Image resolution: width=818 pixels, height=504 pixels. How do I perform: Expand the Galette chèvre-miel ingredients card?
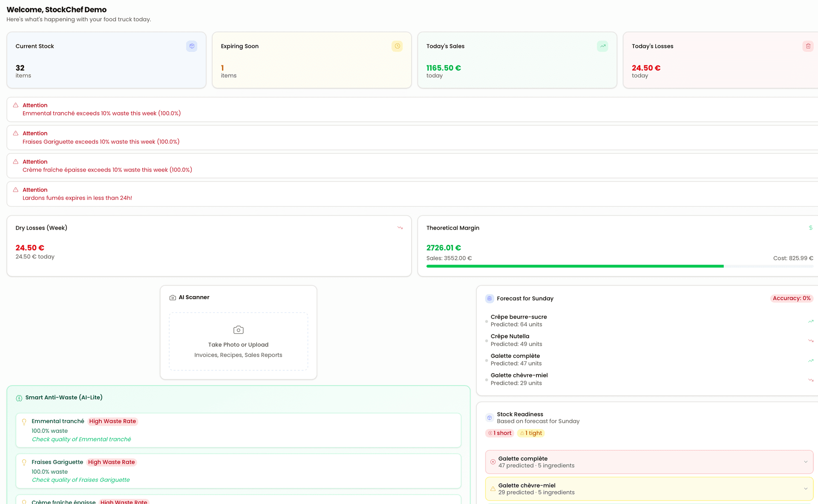tap(805, 489)
